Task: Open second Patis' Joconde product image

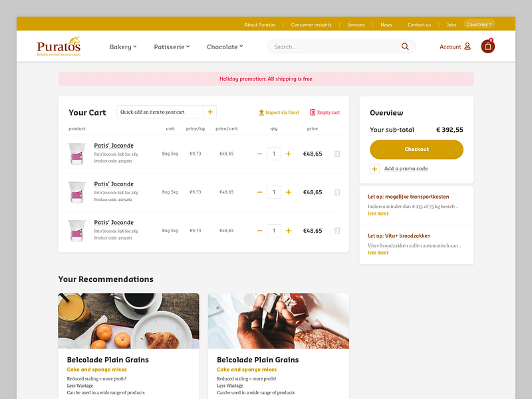Action: click(76, 192)
